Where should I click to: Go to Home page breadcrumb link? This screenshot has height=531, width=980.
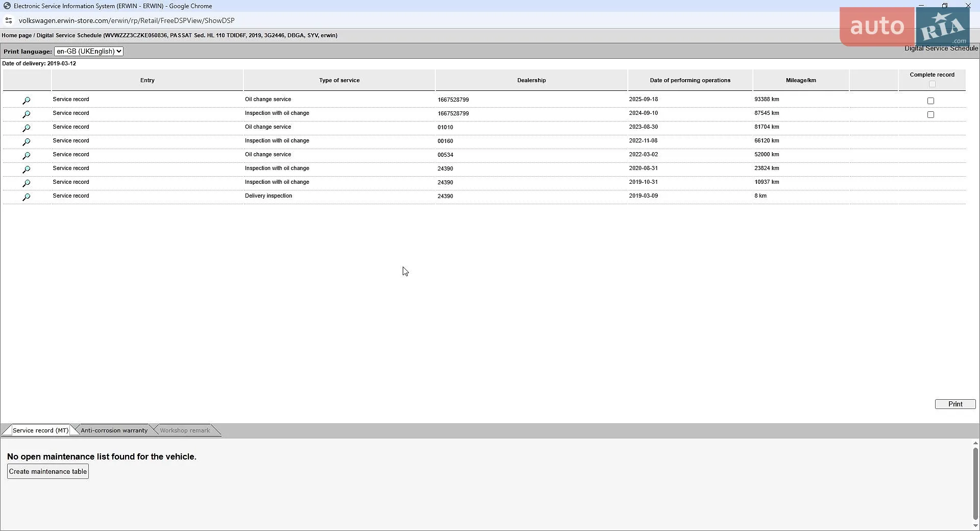click(x=17, y=35)
